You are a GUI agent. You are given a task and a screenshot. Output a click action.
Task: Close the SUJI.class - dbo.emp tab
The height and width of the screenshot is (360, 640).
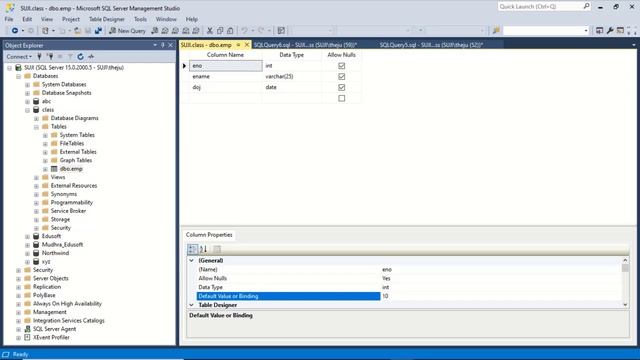247,45
